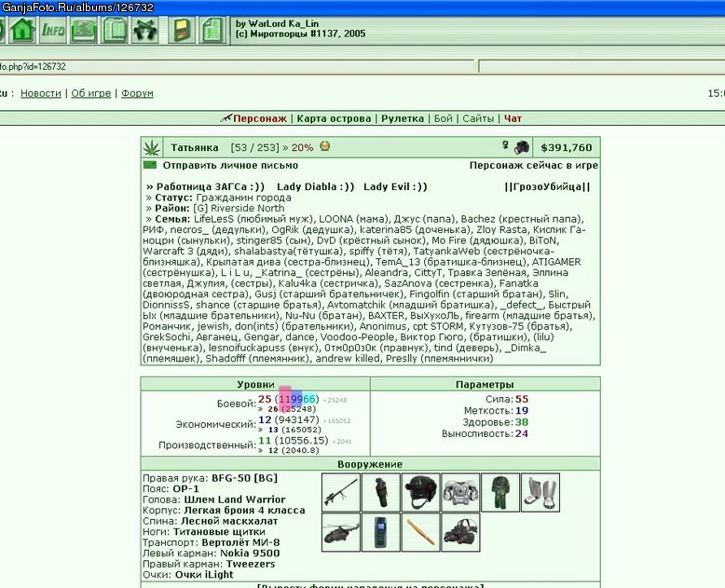
Task: Open the Сайты menu item
Action: coord(478,118)
